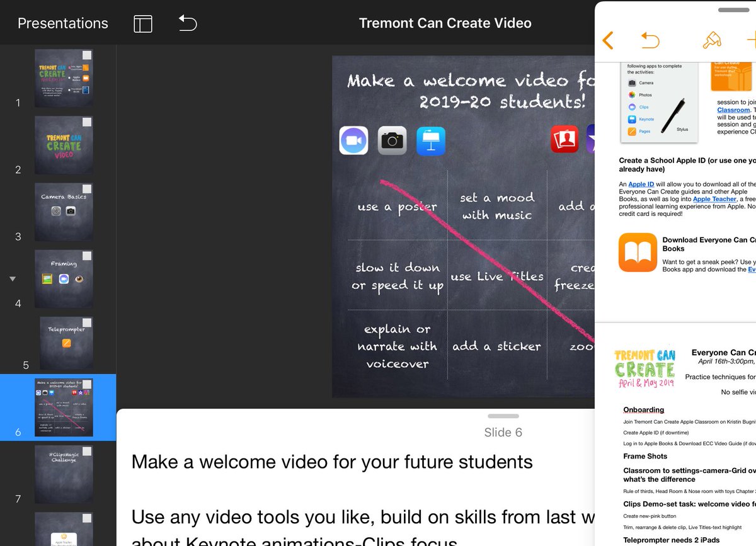Image resolution: width=756 pixels, height=546 pixels.
Task: Go back to Presentations
Action: coord(63,23)
